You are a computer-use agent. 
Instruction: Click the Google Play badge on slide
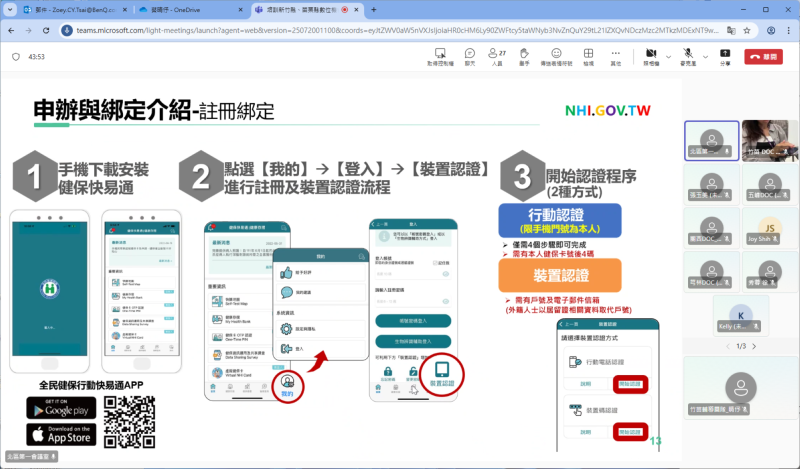click(61, 408)
